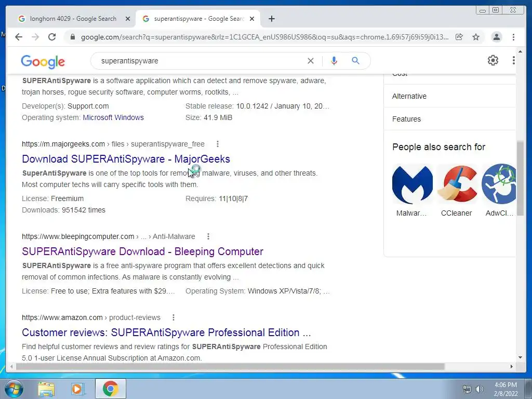Click m.majorgeeks.com URL breadcrumb
The image size is (532, 399).
pyautogui.click(x=113, y=144)
